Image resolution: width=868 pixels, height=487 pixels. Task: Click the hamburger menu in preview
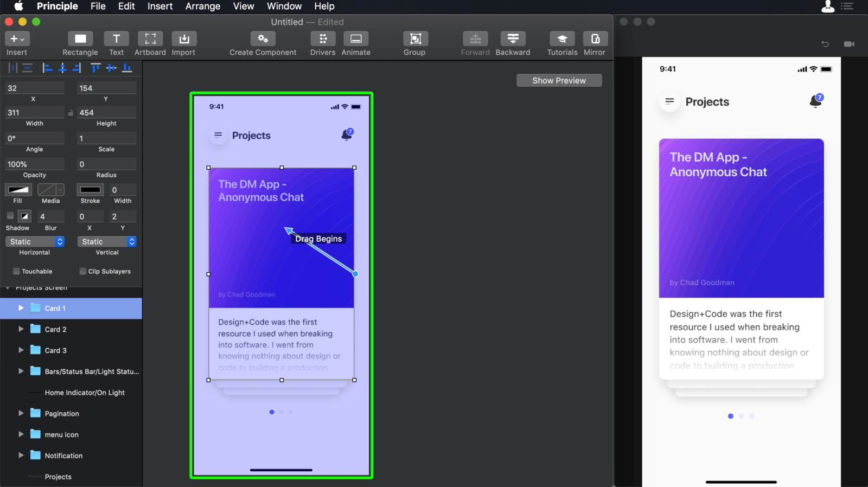669,101
